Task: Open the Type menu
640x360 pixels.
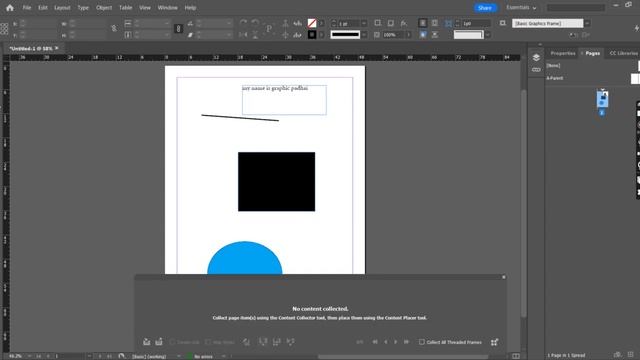Action: click(x=83, y=8)
